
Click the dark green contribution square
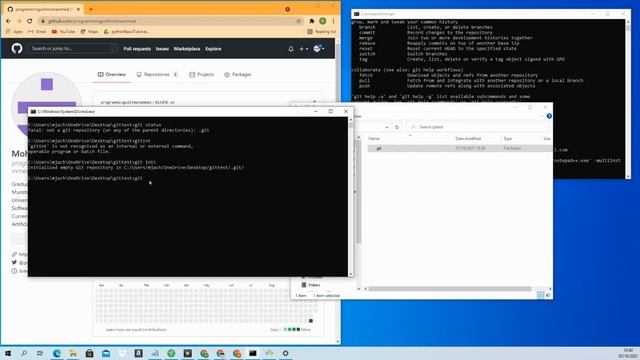click(311, 321)
